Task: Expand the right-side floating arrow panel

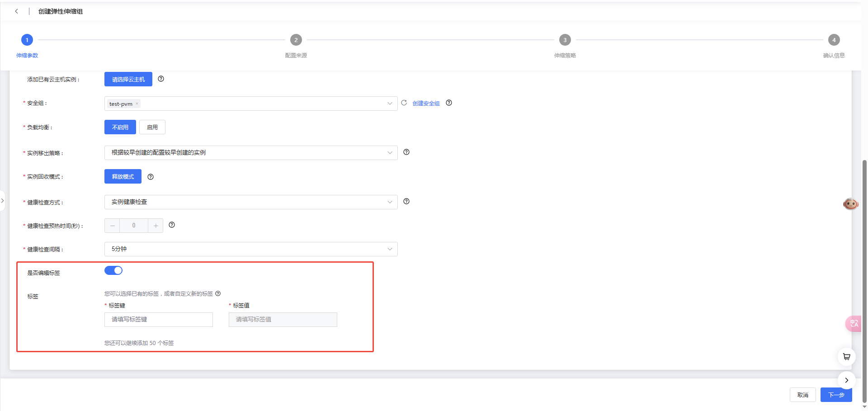Action: click(847, 380)
